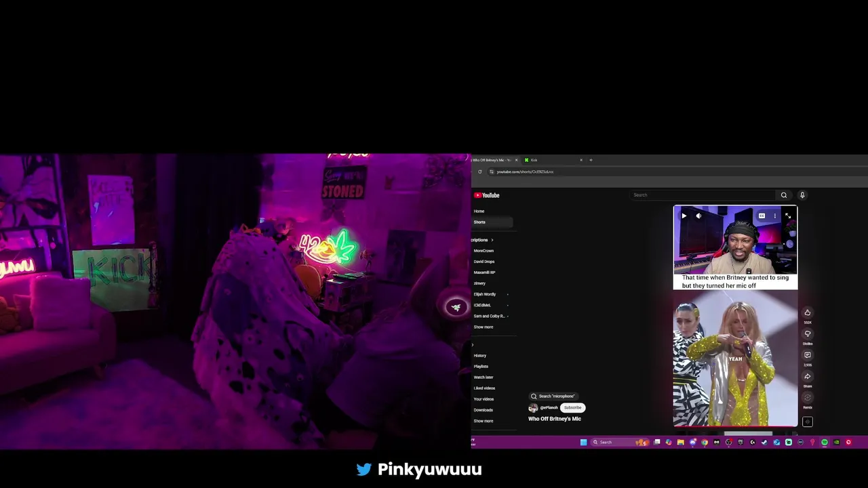Open Copilot icon on taskbar
This screenshot has width=868, height=488.
(x=669, y=443)
